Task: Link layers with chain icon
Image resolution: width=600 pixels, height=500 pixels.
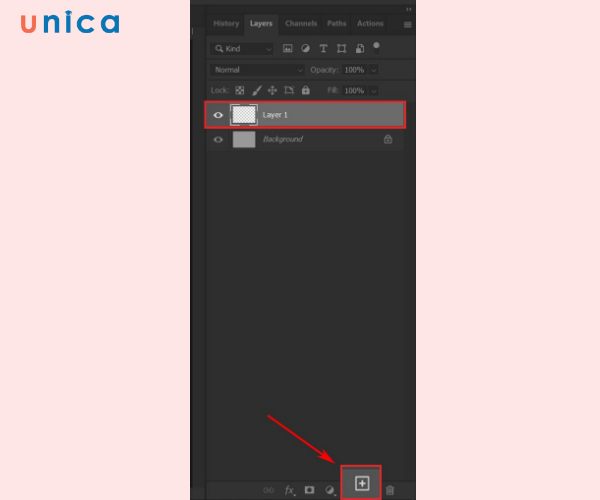Action: click(269, 490)
